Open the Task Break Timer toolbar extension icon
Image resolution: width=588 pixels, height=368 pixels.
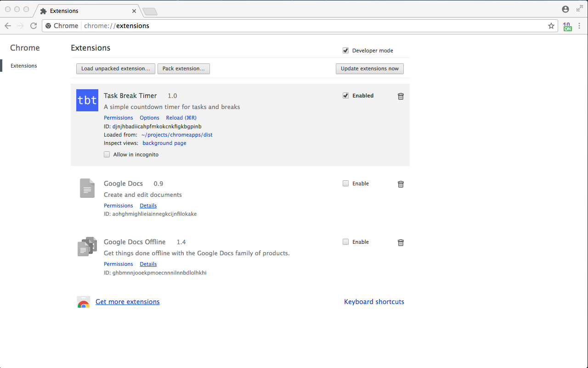click(x=567, y=26)
